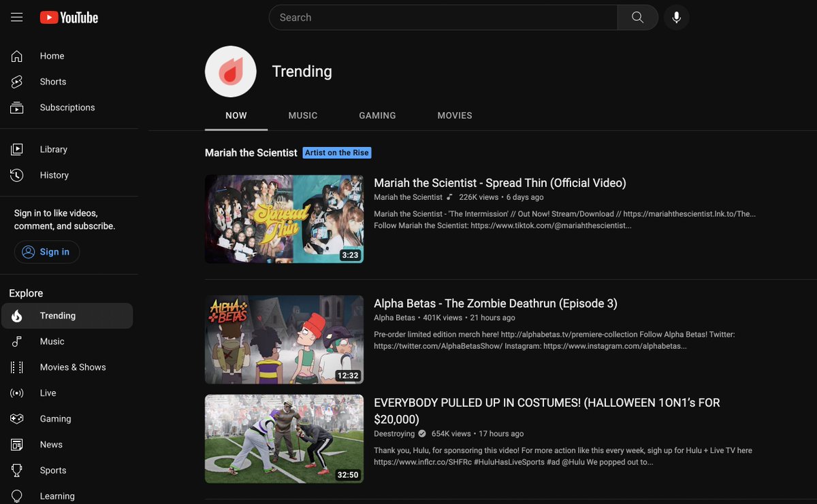This screenshot has width=817, height=504.
Task: Click the Hulu sponsor description text
Action: (563, 456)
